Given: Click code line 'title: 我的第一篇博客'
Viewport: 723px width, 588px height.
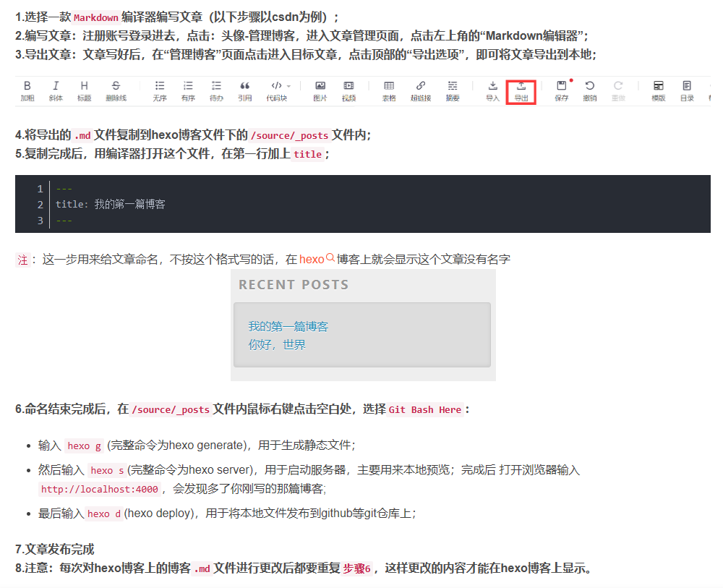Looking at the screenshot, I should 111,204.
